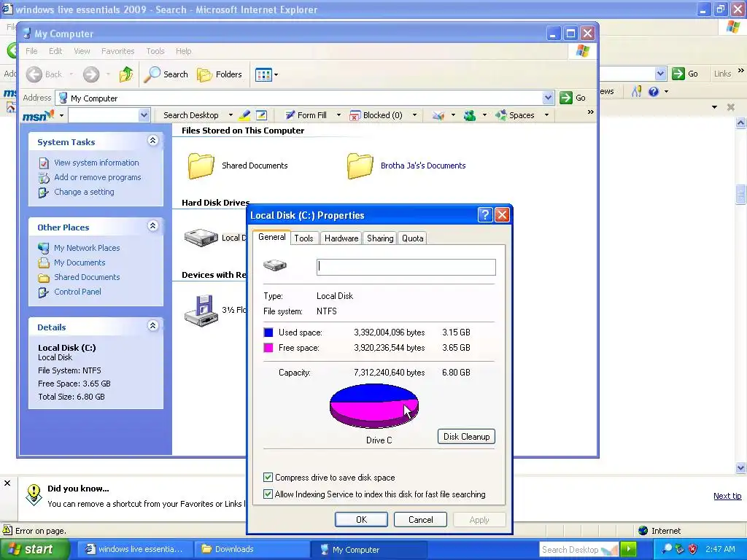Click OK in Properties dialog
The width and height of the screenshot is (747, 560).
[361, 519]
